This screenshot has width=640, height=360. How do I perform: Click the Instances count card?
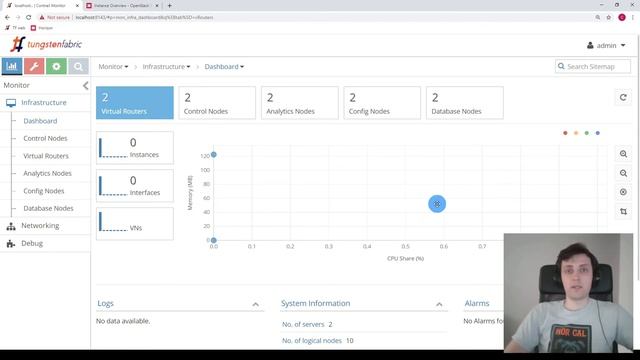(135, 148)
